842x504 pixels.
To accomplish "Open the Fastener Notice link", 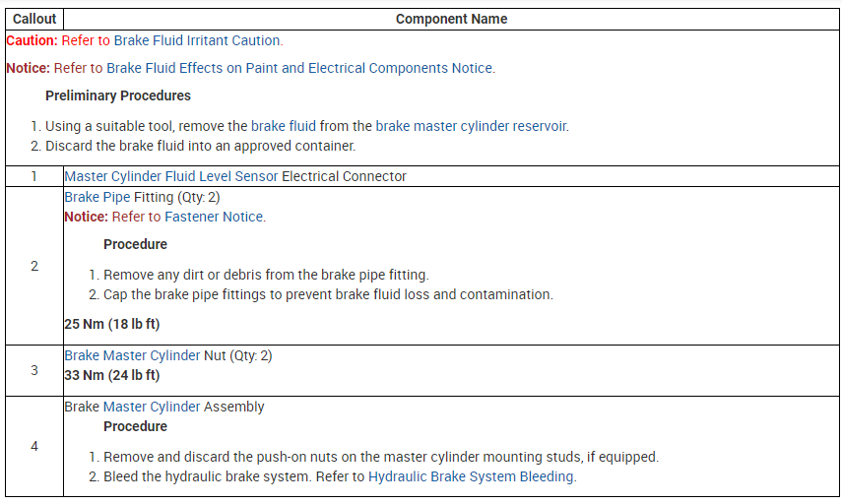I will pos(214,217).
